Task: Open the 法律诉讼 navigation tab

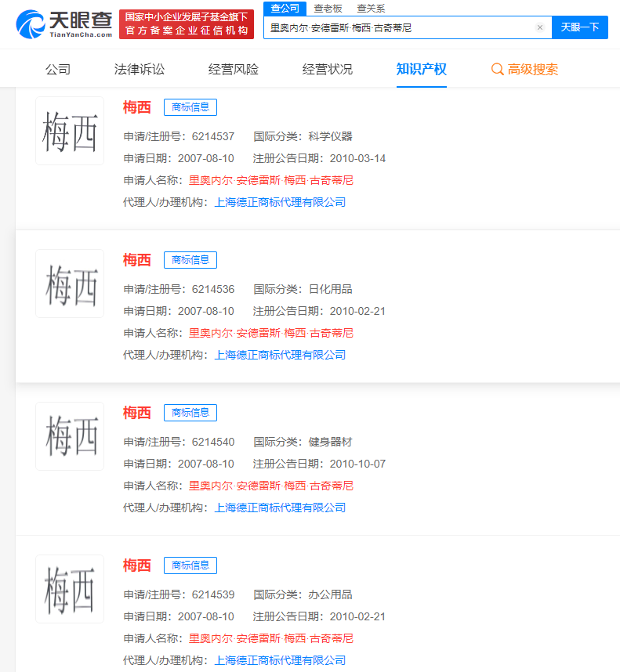Action: [140, 69]
